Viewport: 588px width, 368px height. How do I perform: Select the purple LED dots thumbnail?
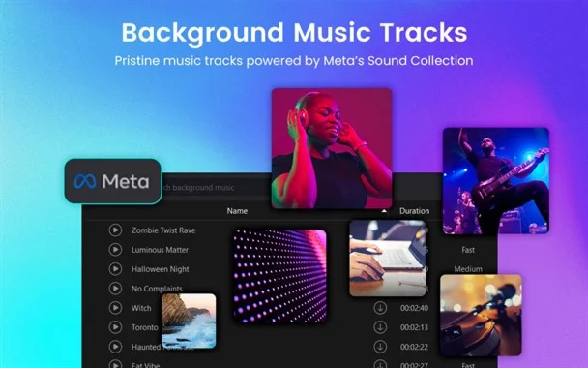click(x=279, y=276)
